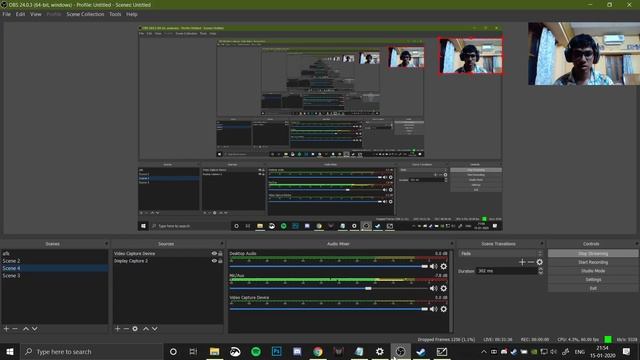
Task: Mute Desktop Audio
Action: [433, 267]
